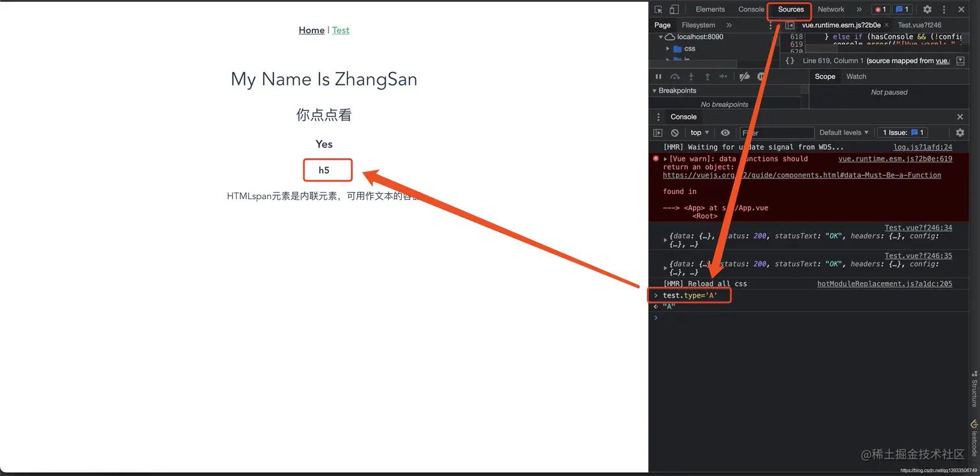Expand object logged from Test.vue?f246:35
The image size is (980, 476).
pos(666,268)
